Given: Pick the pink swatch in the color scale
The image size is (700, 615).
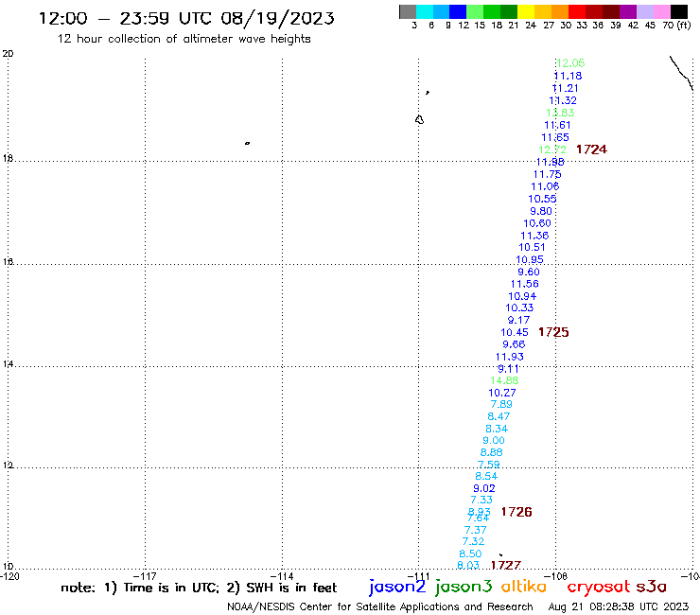Looking at the screenshot, I should click(662, 11).
